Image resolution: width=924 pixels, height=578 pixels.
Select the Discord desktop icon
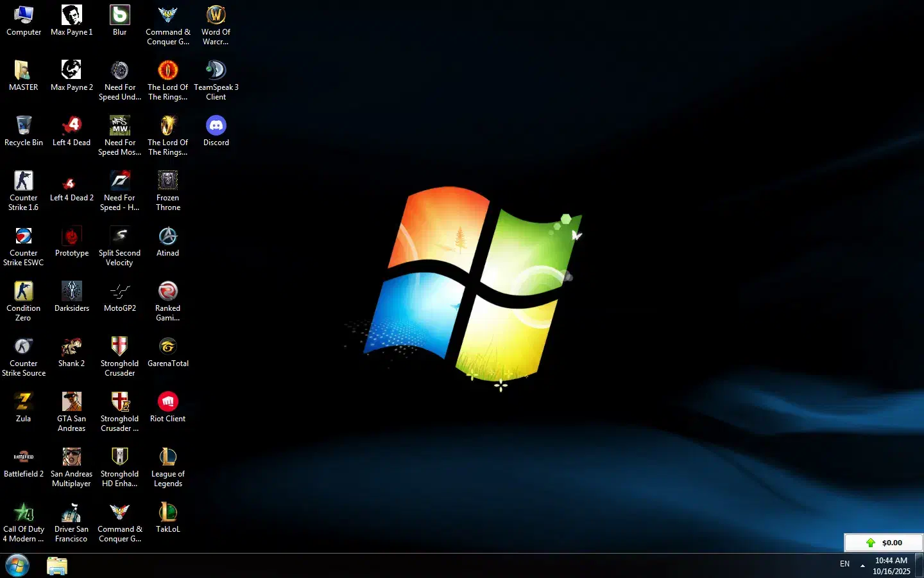(216, 126)
